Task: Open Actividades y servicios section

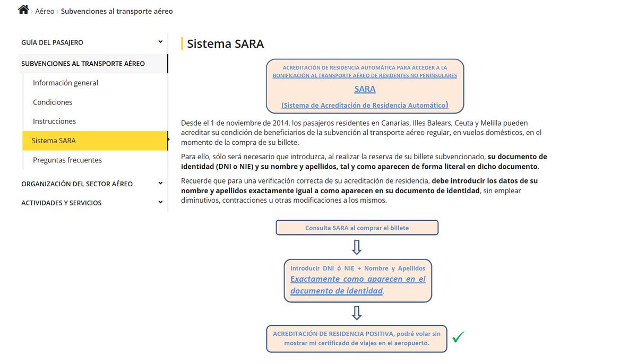Action: tap(61, 203)
